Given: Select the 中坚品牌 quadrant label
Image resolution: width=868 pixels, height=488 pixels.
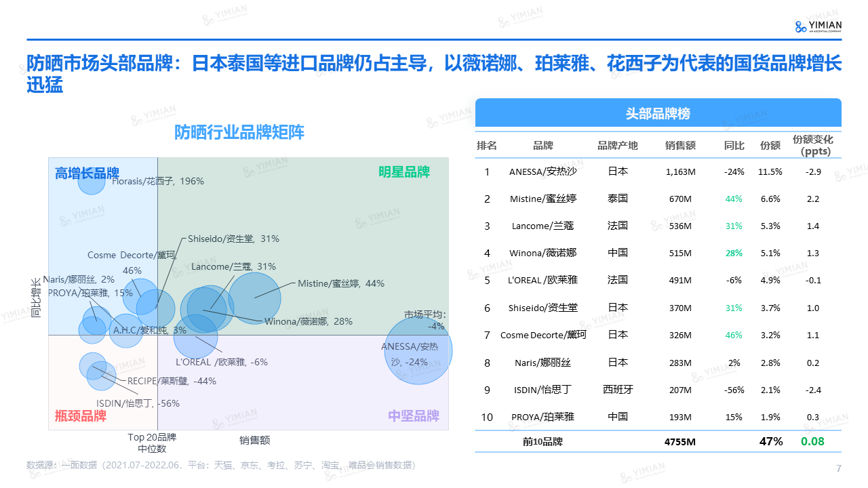Looking at the screenshot, I should [x=414, y=415].
